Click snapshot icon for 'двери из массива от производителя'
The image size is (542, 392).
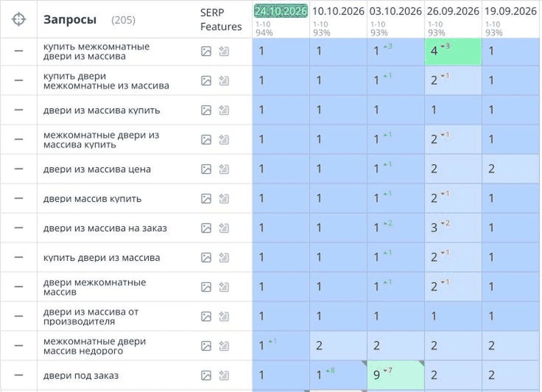point(224,316)
